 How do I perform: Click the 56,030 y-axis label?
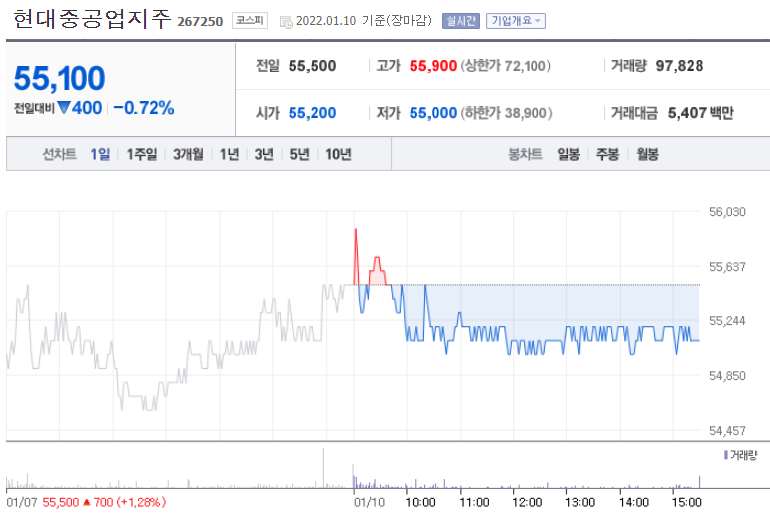(x=727, y=212)
